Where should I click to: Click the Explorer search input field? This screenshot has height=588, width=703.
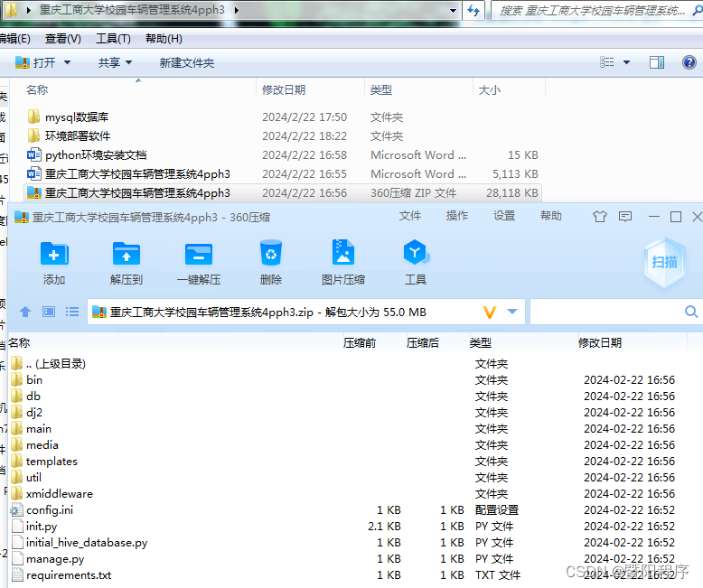pos(592,10)
